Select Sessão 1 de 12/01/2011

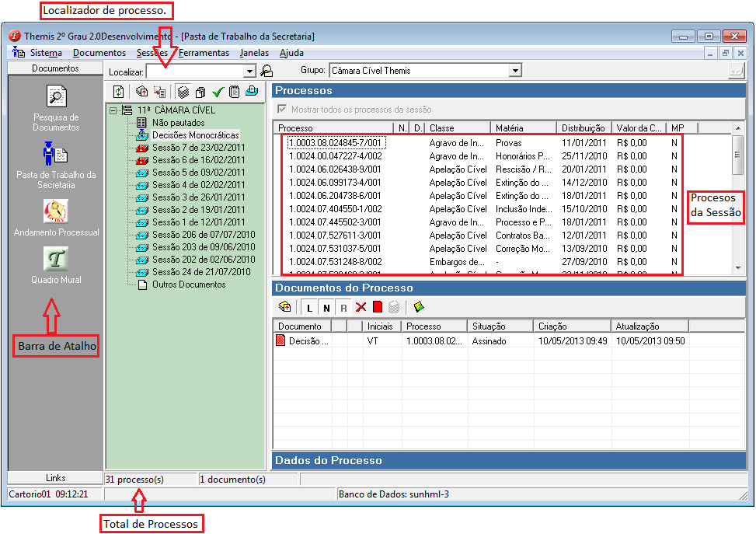coord(198,222)
